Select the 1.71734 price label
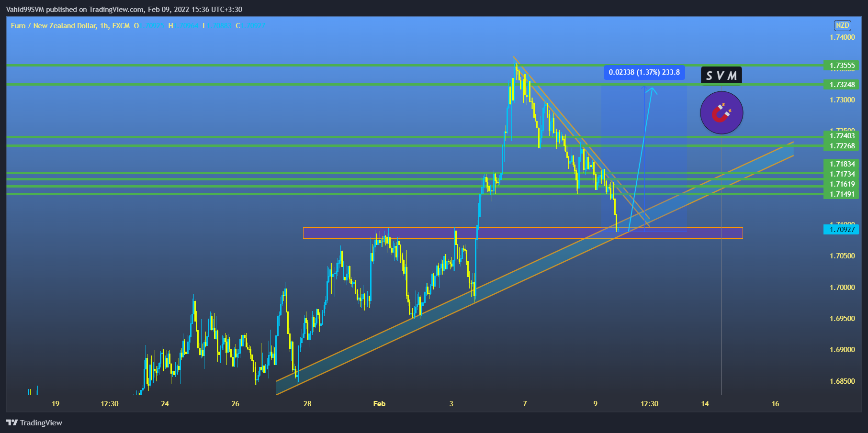The width and height of the screenshot is (868, 433). pyautogui.click(x=841, y=174)
